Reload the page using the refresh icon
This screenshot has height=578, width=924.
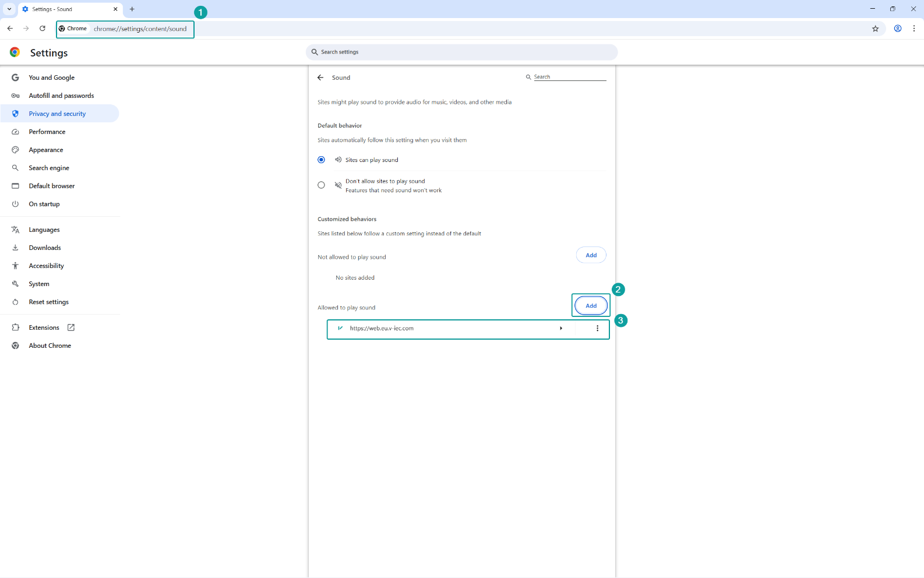click(x=43, y=29)
